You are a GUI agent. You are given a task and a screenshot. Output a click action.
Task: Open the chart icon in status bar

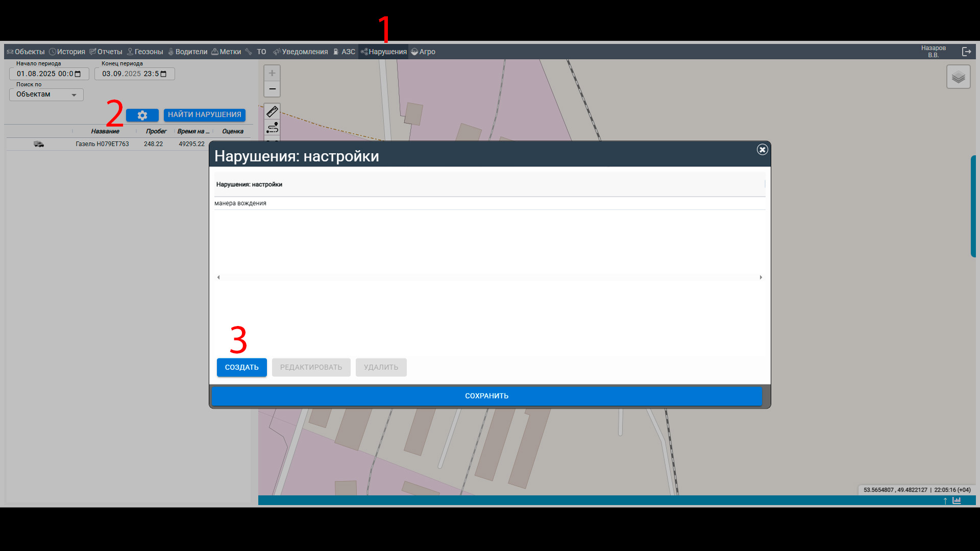click(x=957, y=500)
